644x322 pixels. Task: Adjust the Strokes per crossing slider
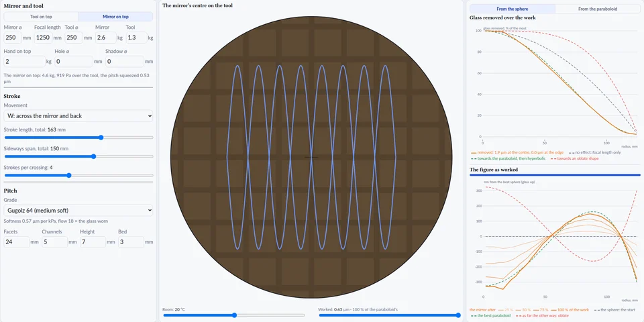coord(78,175)
